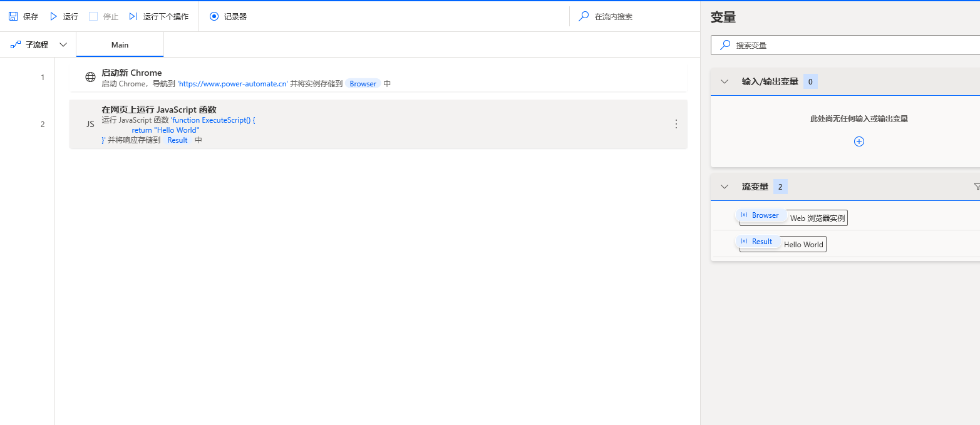
Task: Filter the flow variables
Action: coord(976,187)
